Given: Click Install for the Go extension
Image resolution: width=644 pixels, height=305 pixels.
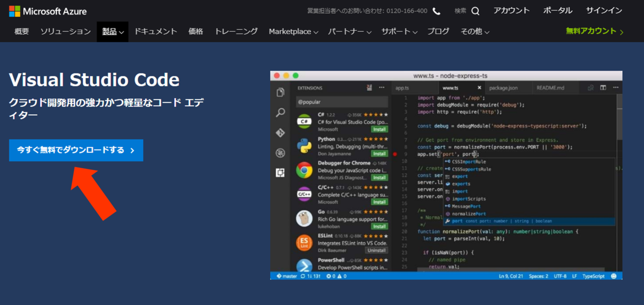Looking at the screenshot, I should 379,226.
